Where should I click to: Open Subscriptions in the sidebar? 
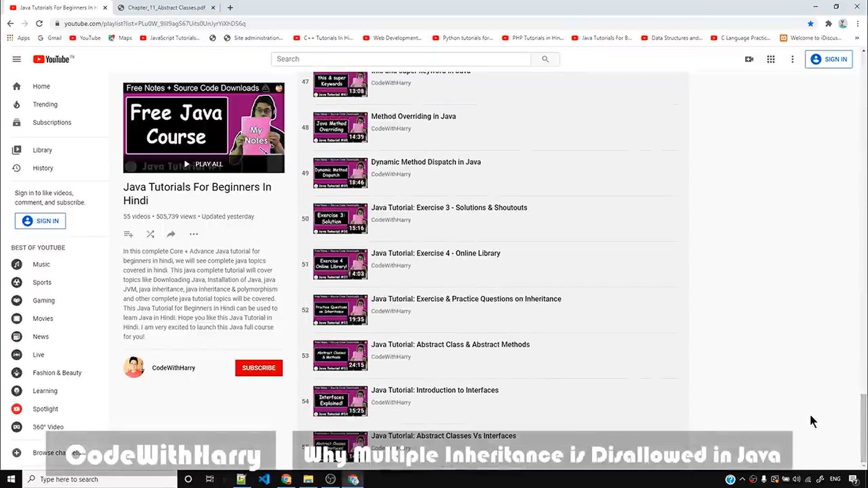pos(52,122)
